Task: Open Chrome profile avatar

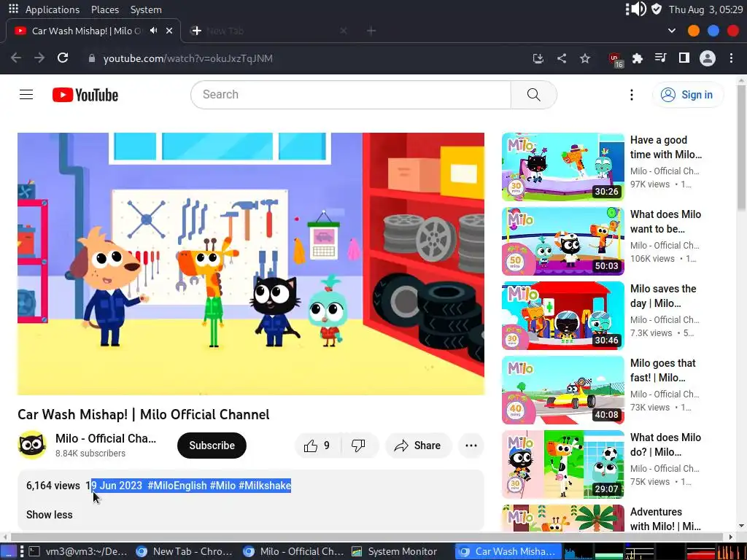Action: [x=708, y=58]
